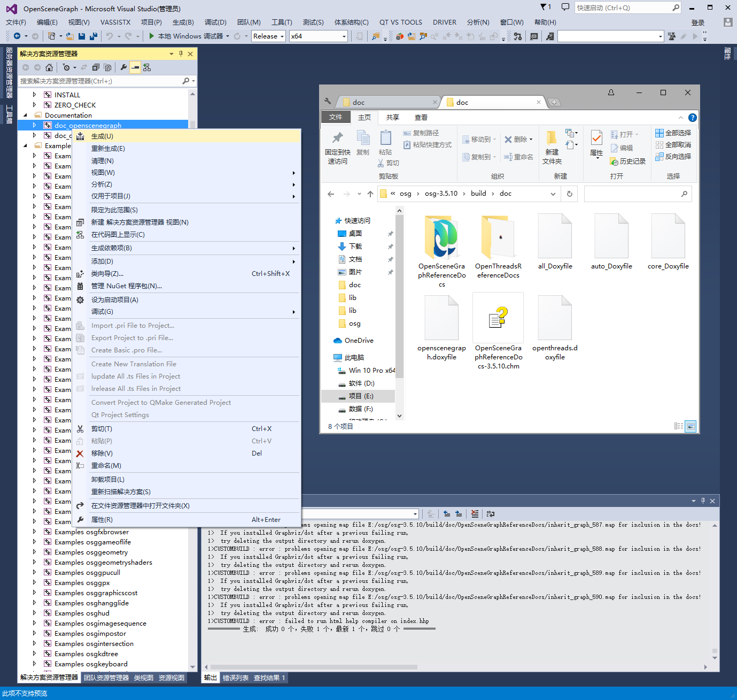Click 全部选择 in Explorer ribbon
Viewport: 737px width, 700px height.
point(673,133)
